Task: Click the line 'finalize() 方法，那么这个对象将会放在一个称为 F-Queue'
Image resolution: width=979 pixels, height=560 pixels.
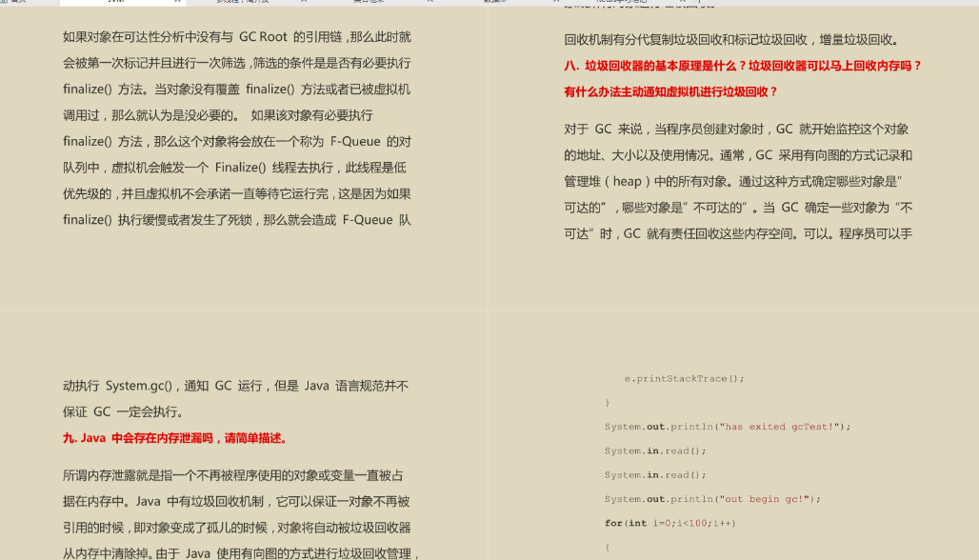Action: click(236, 142)
